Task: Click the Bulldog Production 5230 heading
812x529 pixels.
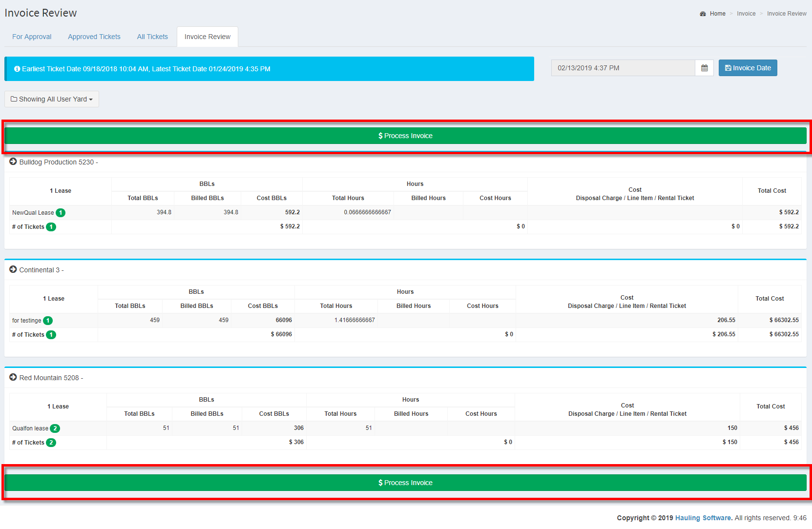Action: click(x=59, y=162)
